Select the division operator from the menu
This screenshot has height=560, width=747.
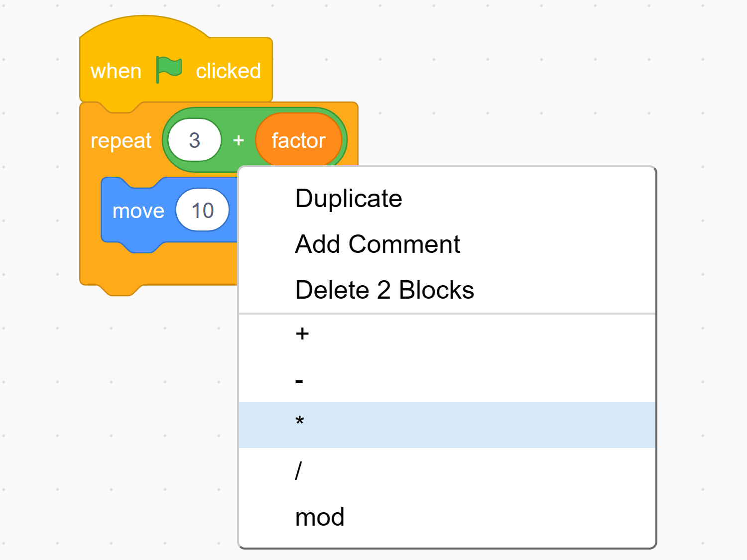tap(298, 468)
